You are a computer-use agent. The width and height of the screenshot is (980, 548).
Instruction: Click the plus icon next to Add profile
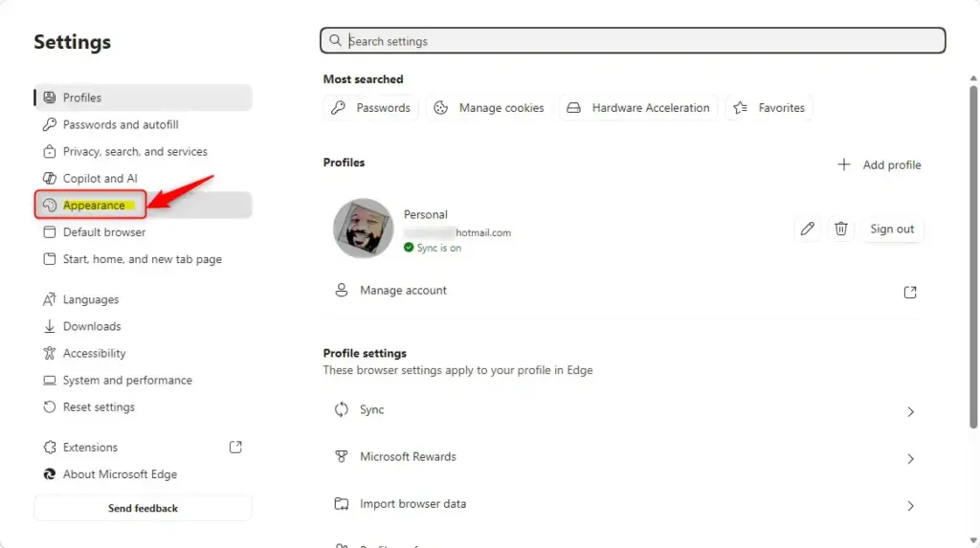844,164
